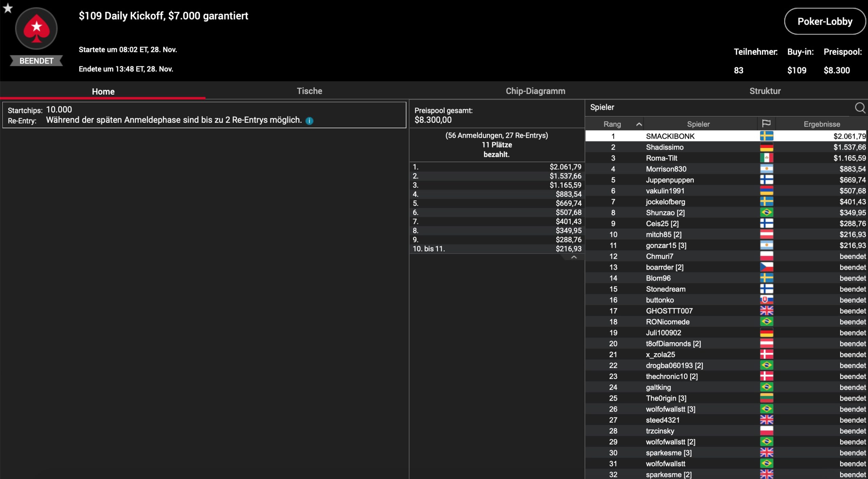Click Roma-Tilt's Mexico flag icon
The image size is (868, 479).
click(x=766, y=158)
